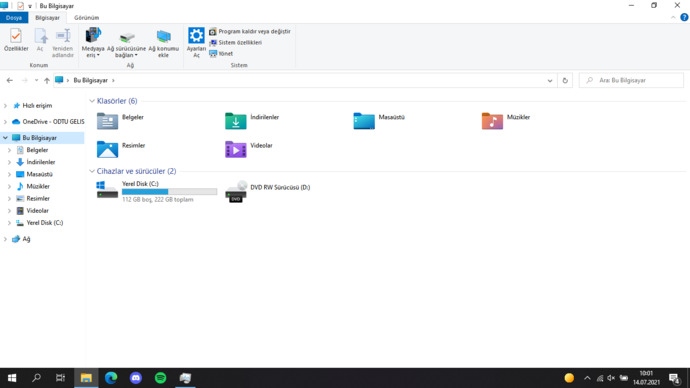Screen dimensions: 690x388
Task: Collapse Bu Bilgisayar tree node
Action: 5,138
